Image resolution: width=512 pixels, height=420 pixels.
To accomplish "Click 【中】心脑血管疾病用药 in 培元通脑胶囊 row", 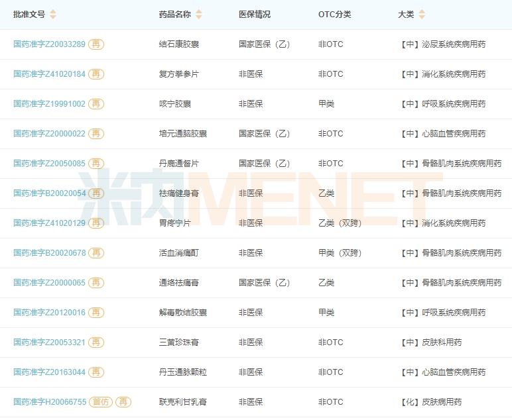I will (442, 133).
